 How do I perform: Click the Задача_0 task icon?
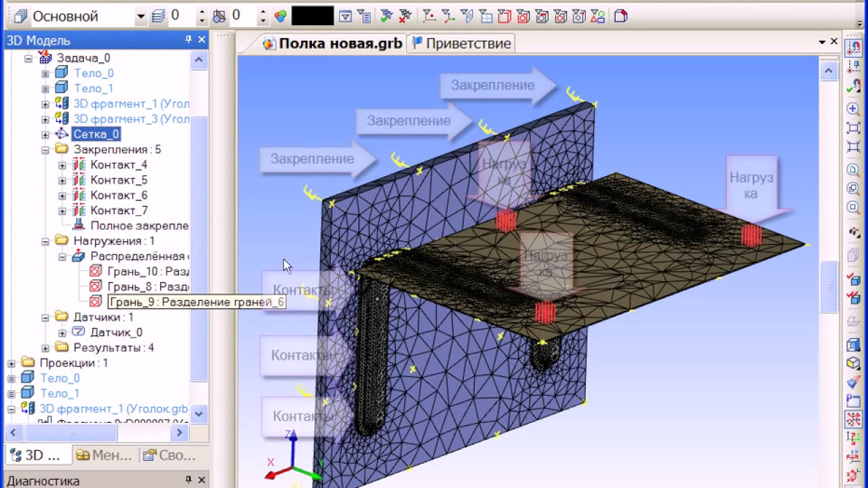(45, 58)
